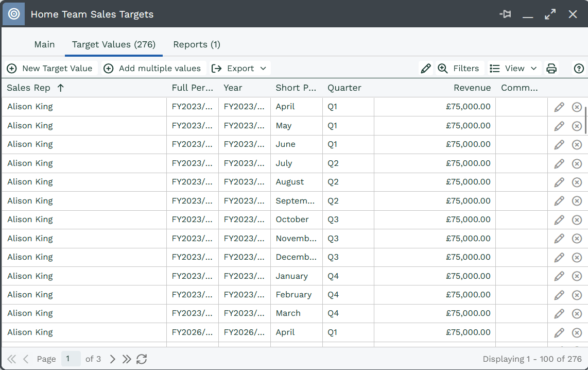Click the print icon in the toolbar
The width and height of the screenshot is (588, 370).
tap(551, 69)
